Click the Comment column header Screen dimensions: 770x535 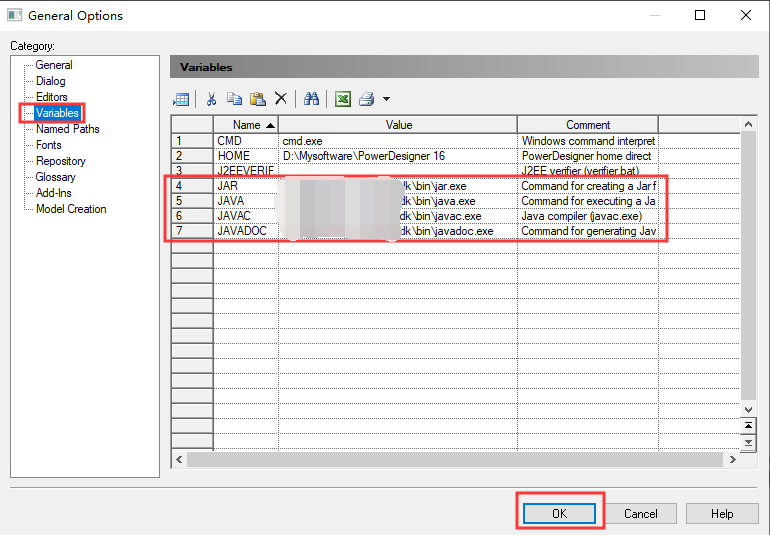click(588, 125)
